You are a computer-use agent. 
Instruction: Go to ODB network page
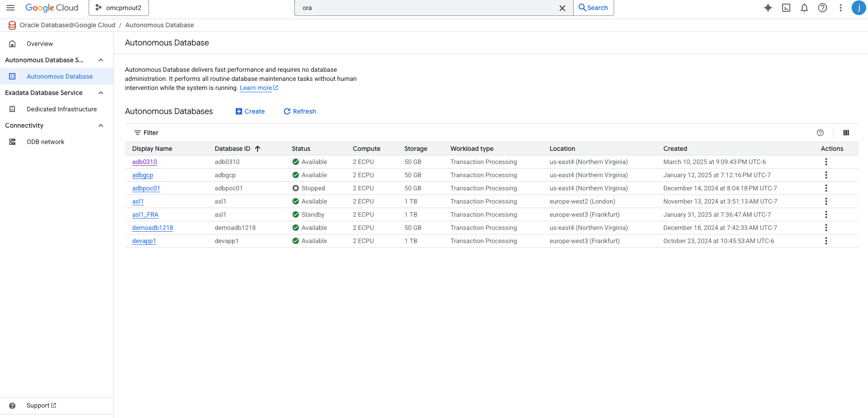coord(45,142)
